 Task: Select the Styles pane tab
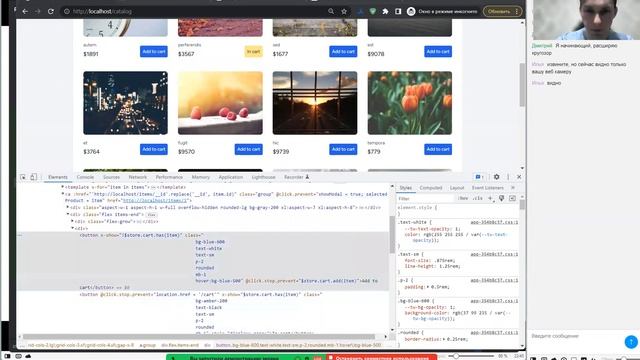click(x=406, y=188)
